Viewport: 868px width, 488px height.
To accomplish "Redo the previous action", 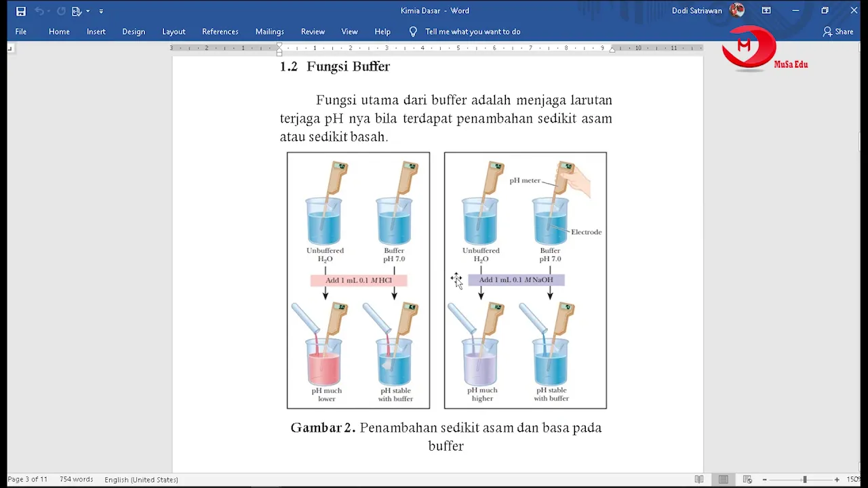I will pos(61,11).
